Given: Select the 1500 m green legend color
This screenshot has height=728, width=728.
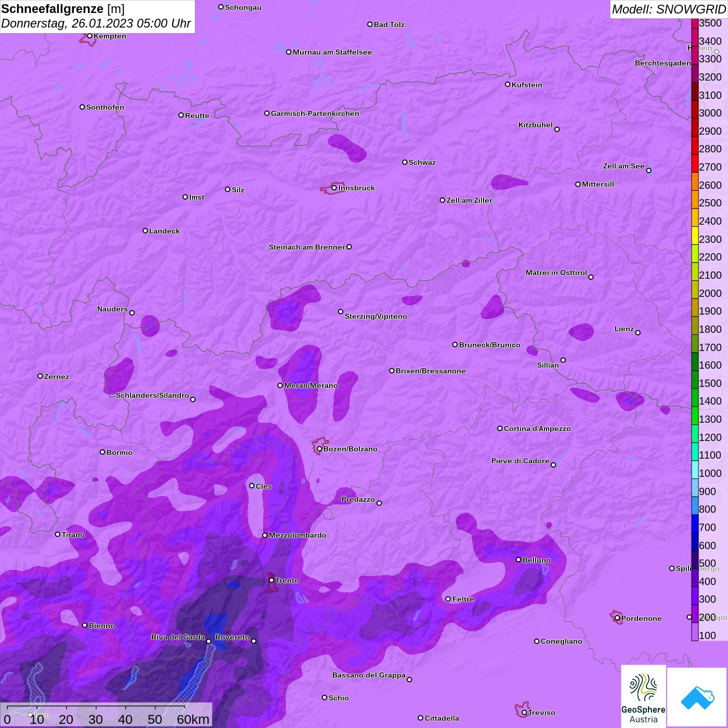Looking at the screenshot, I should 695,379.
